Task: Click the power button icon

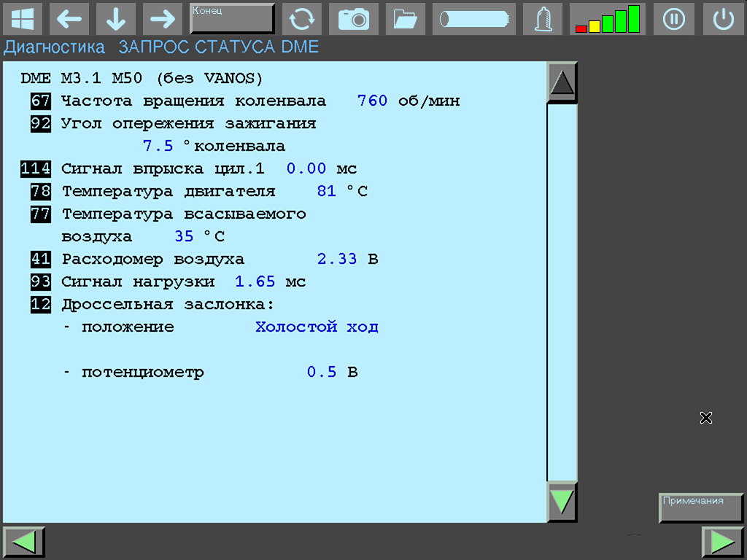Action: (x=723, y=19)
